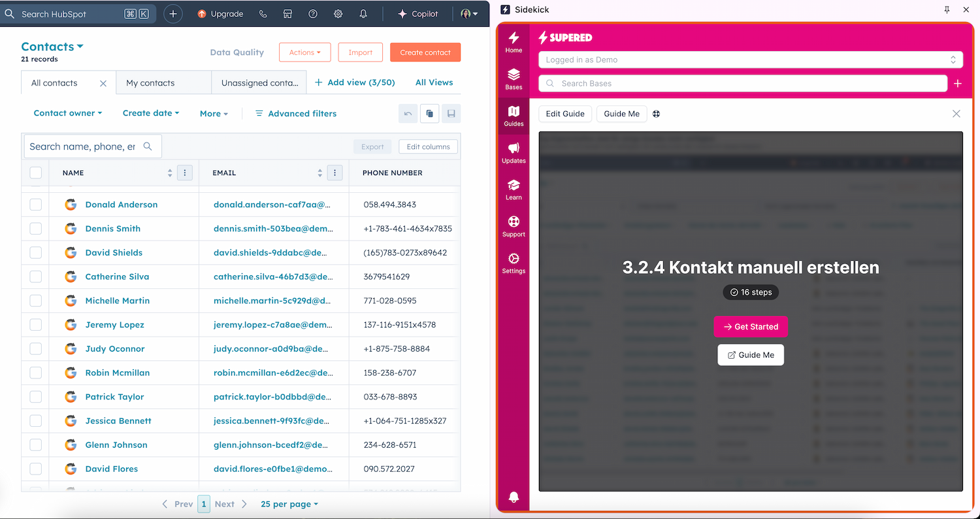Select all contacts header checkbox
Screen dimensions: 980x519
tap(35, 173)
